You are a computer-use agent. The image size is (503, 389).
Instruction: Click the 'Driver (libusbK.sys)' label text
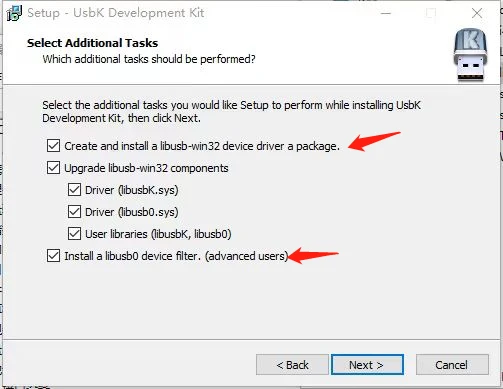click(x=132, y=190)
